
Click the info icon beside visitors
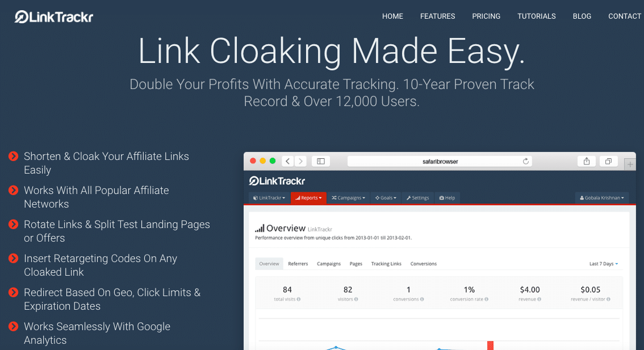click(x=356, y=300)
